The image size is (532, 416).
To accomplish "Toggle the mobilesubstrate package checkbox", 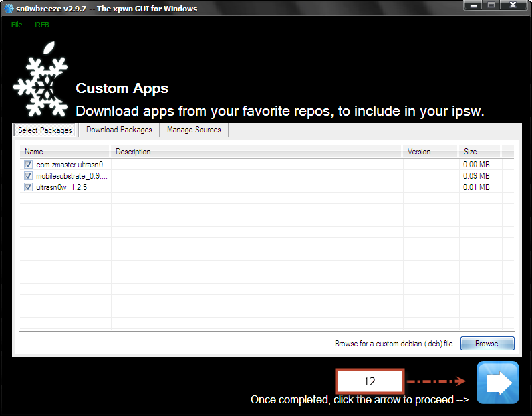I will pyautogui.click(x=29, y=175).
